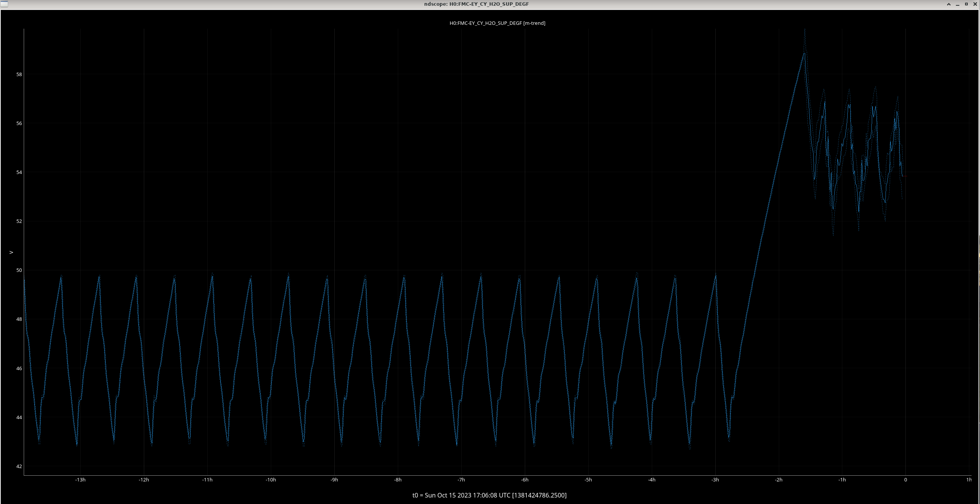Viewport: 980px width, 504px height.
Task: Click the -4h x-axis tick label
Action: point(652,480)
